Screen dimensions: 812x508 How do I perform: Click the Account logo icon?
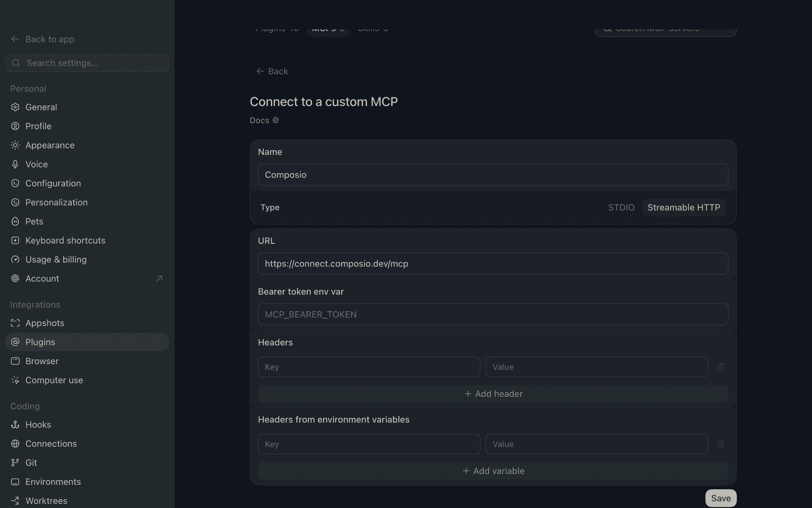[x=15, y=278]
